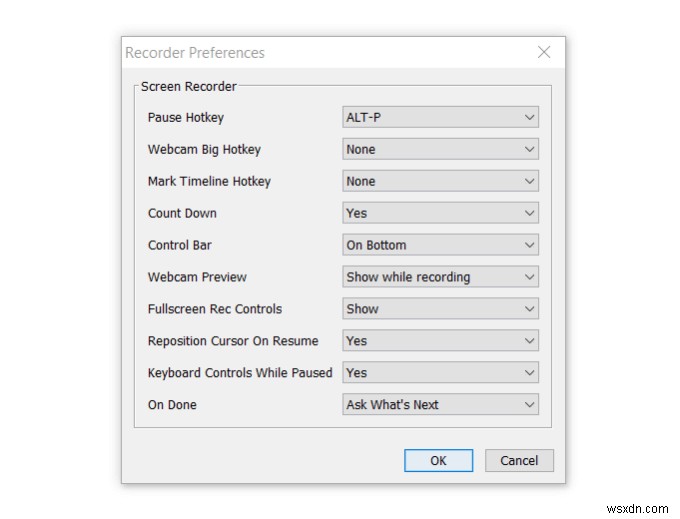Click the Recorder Preferences title bar
The height and width of the screenshot is (519, 680).
point(300,52)
